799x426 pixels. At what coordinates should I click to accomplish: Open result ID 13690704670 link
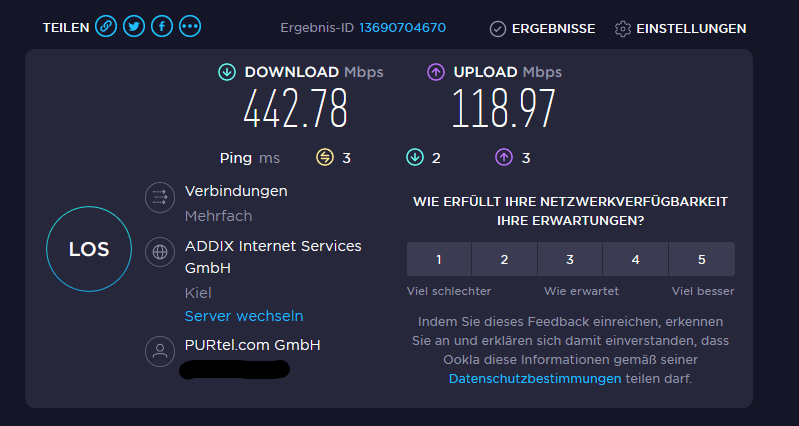(x=403, y=28)
